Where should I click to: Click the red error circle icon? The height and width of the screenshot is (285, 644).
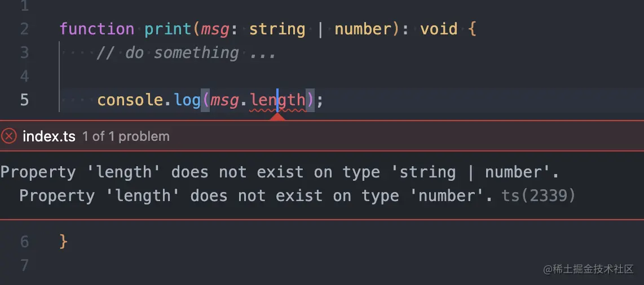pos(8,136)
